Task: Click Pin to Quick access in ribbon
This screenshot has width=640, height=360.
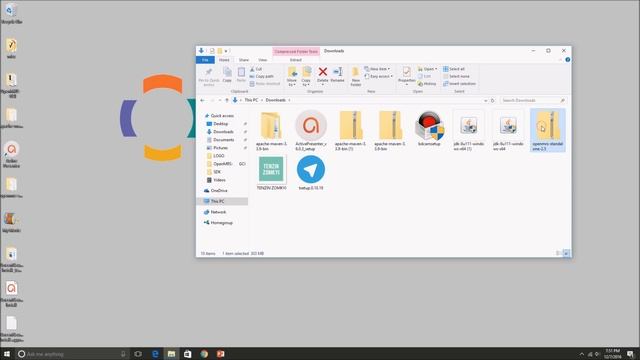Action: point(209,76)
